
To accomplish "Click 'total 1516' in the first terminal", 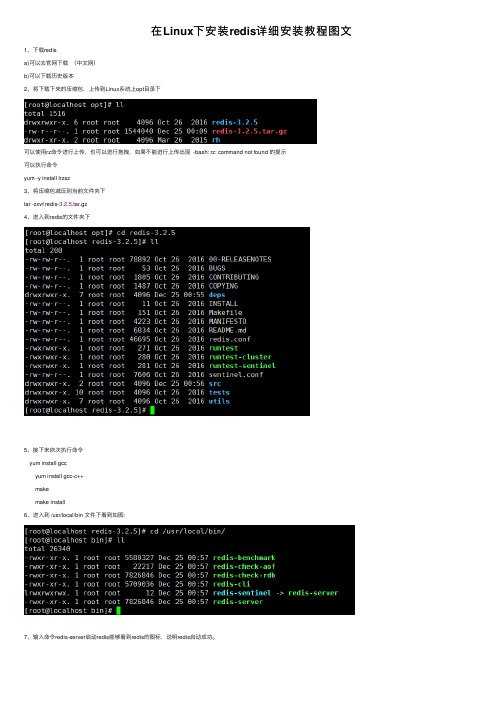I will pyautogui.click(x=45, y=114).
